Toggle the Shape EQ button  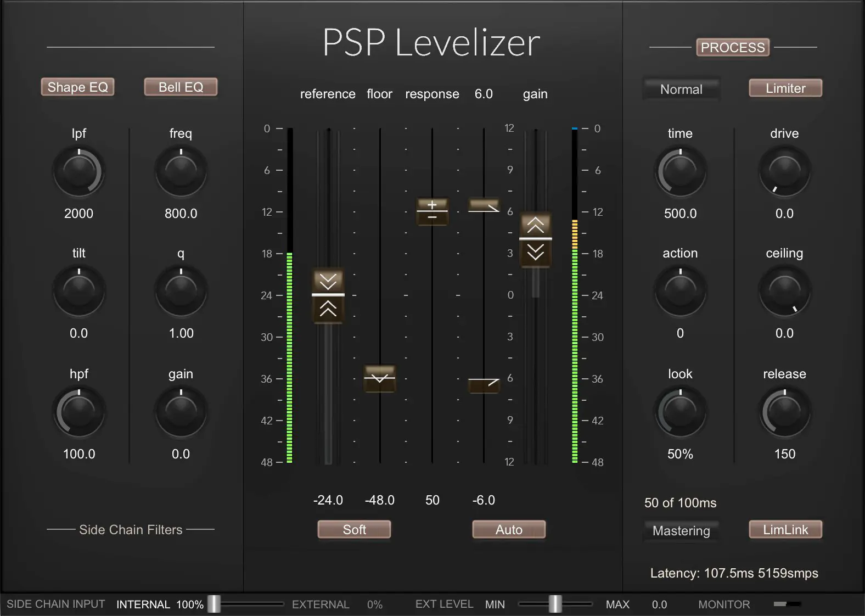[x=77, y=87]
